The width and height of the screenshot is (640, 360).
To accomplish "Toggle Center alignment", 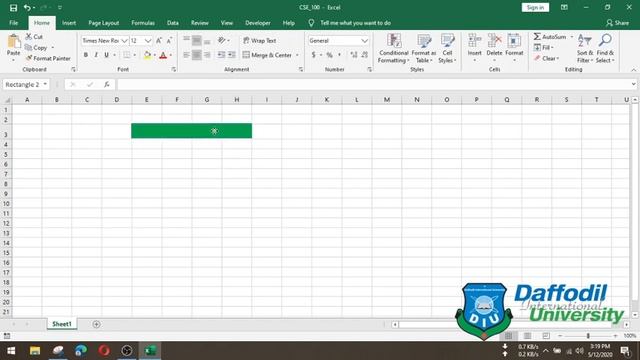I will tap(197, 55).
